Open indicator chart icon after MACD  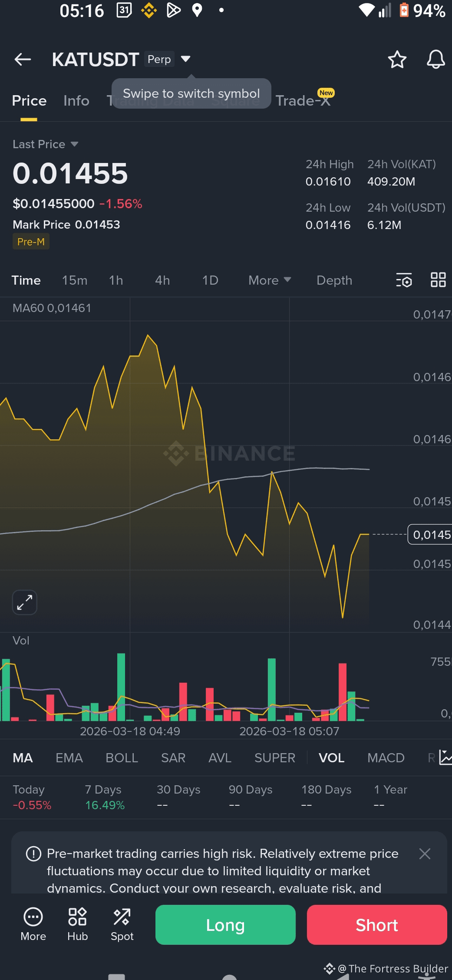pos(445,757)
